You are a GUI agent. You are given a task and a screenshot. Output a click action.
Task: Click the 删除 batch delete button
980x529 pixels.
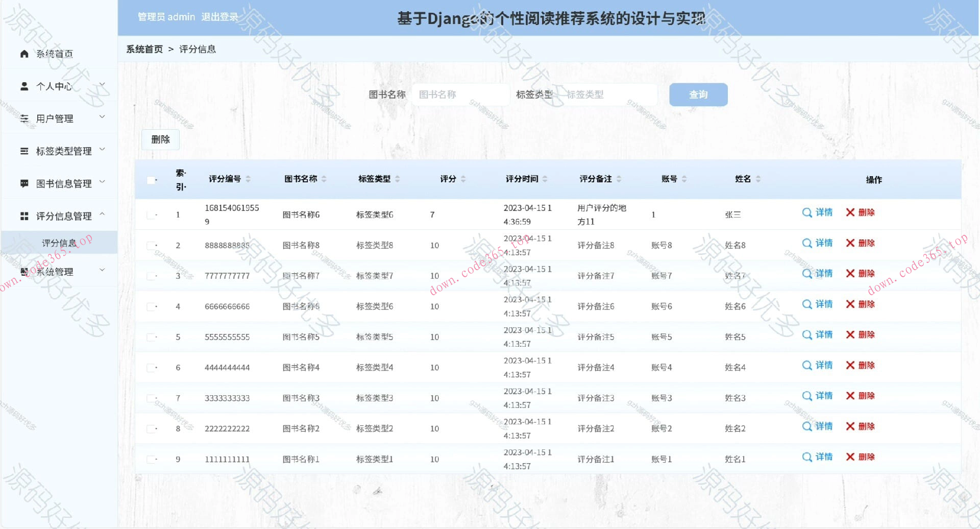pos(160,139)
